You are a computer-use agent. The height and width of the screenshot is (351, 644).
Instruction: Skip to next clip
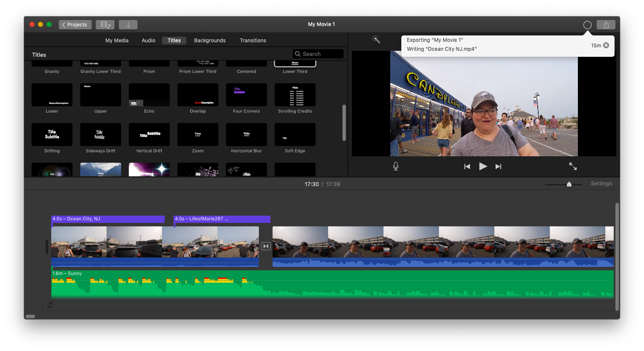(x=498, y=167)
